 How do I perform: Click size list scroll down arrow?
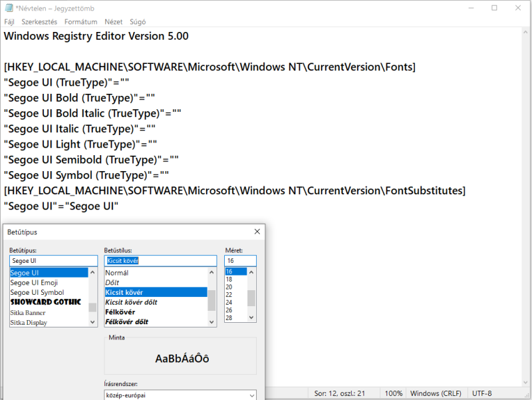(x=251, y=317)
